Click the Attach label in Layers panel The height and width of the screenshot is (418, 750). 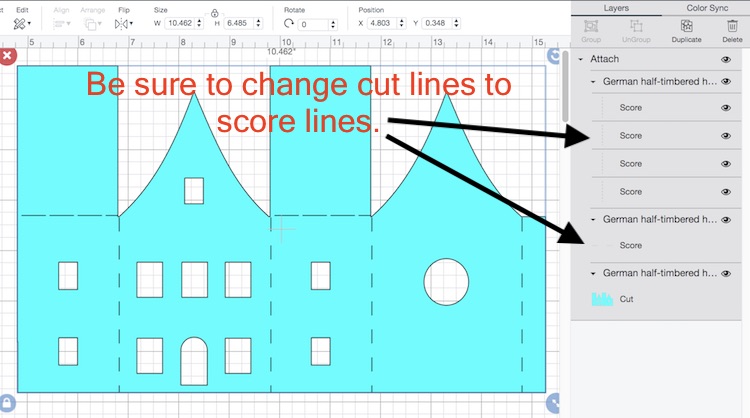604,59
